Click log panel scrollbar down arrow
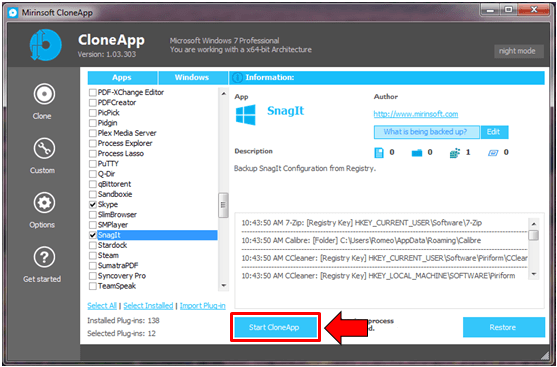The height and width of the screenshot is (367, 557). tap(534, 274)
